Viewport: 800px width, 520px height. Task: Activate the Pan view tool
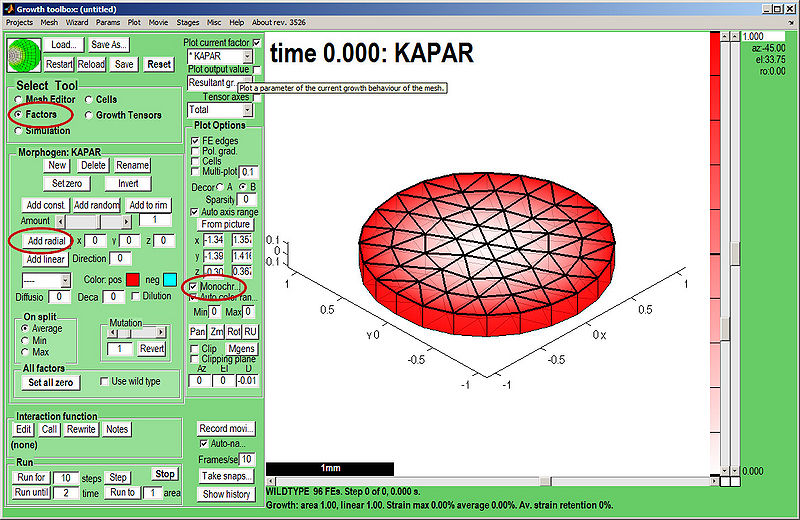coord(198,331)
